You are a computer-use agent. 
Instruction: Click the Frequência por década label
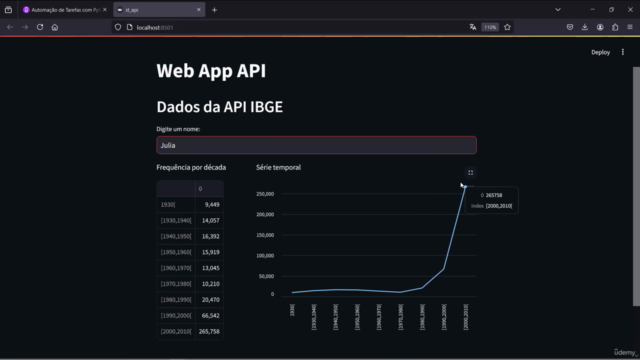(191, 167)
